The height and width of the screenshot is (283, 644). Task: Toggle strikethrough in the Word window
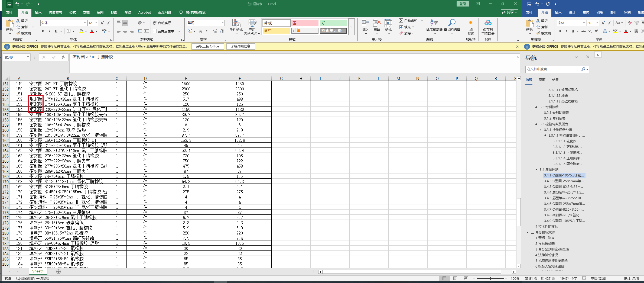[584, 31]
